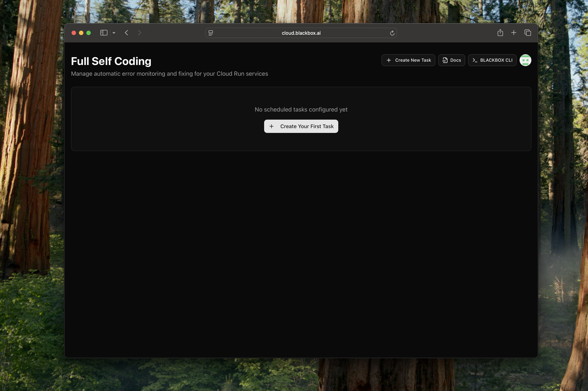
Task: Open the Docs link button
Action: [452, 60]
